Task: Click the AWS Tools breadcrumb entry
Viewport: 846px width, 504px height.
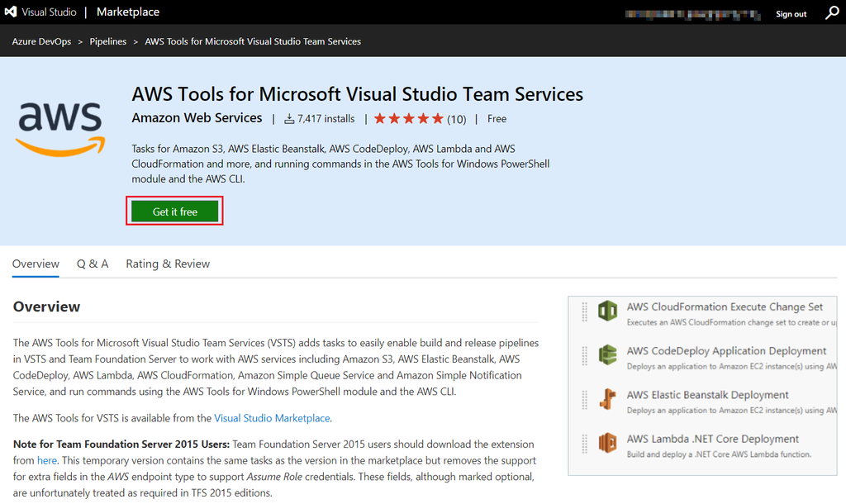Action: pos(253,41)
